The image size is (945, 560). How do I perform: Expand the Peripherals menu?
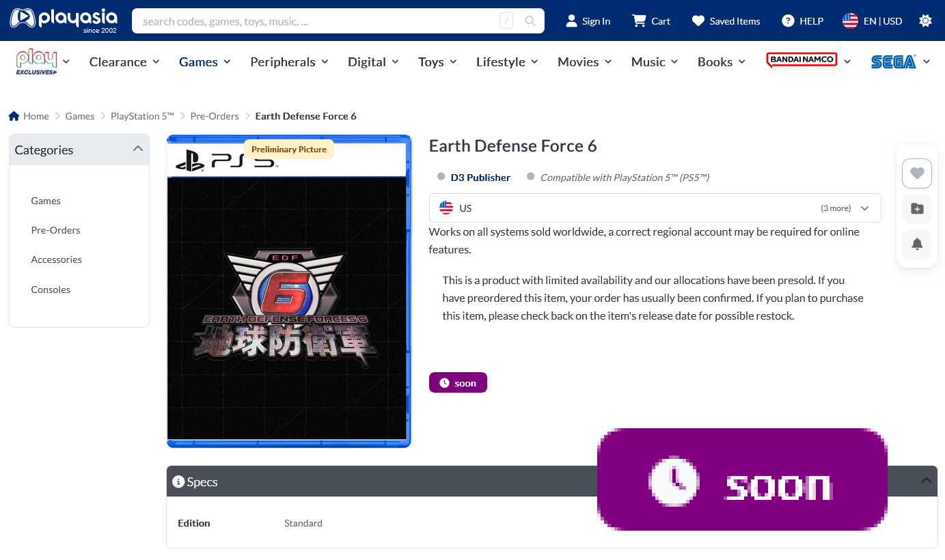click(x=290, y=61)
